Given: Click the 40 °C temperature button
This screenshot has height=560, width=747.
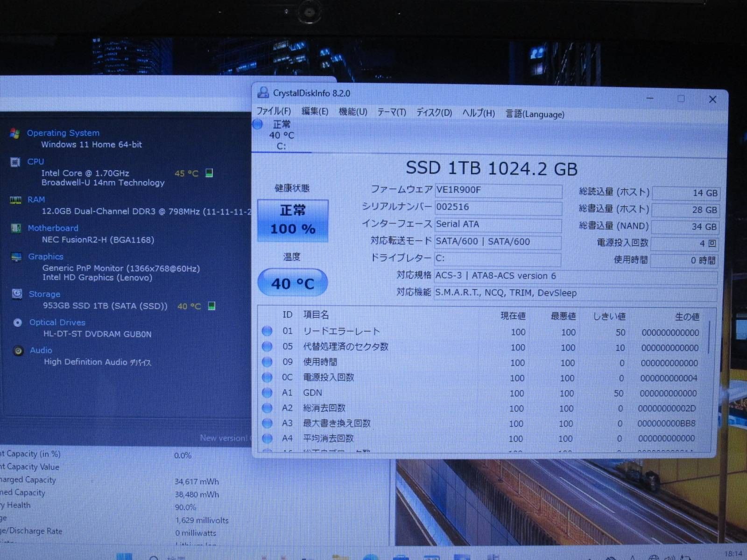Looking at the screenshot, I should [293, 283].
